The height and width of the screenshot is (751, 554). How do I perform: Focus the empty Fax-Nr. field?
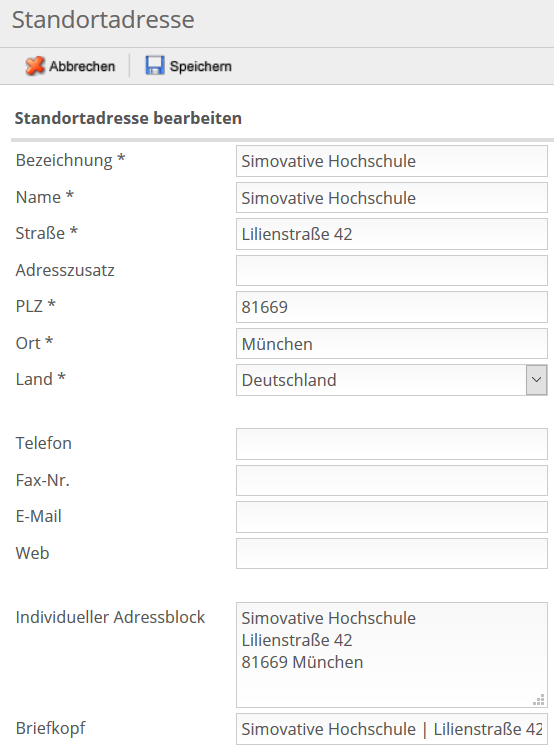[x=392, y=480]
